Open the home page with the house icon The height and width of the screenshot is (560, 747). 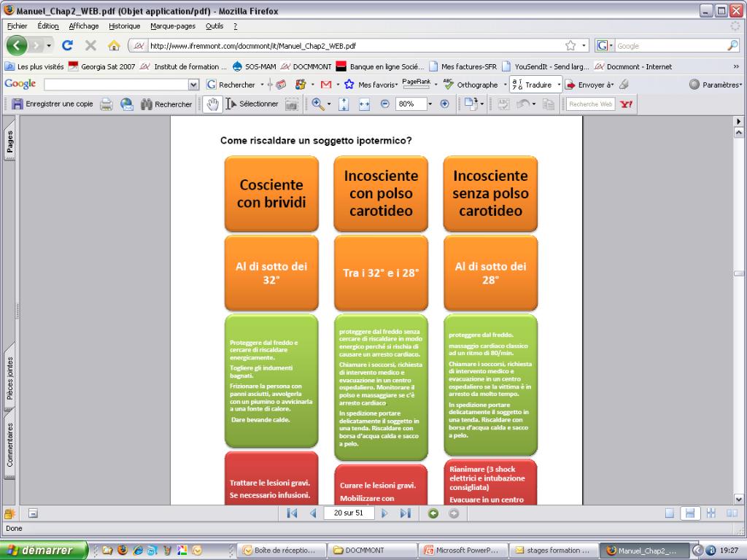pyautogui.click(x=114, y=46)
